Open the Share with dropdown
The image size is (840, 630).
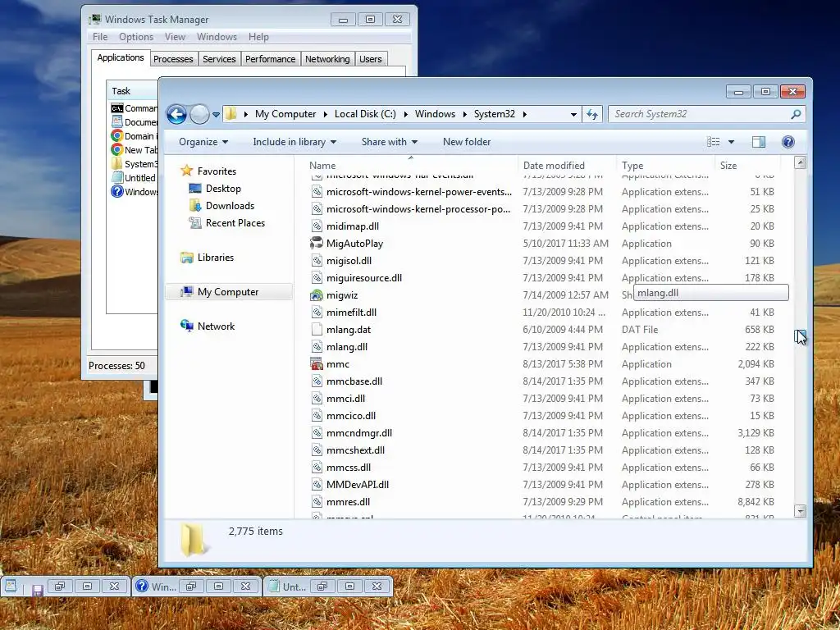(x=390, y=142)
